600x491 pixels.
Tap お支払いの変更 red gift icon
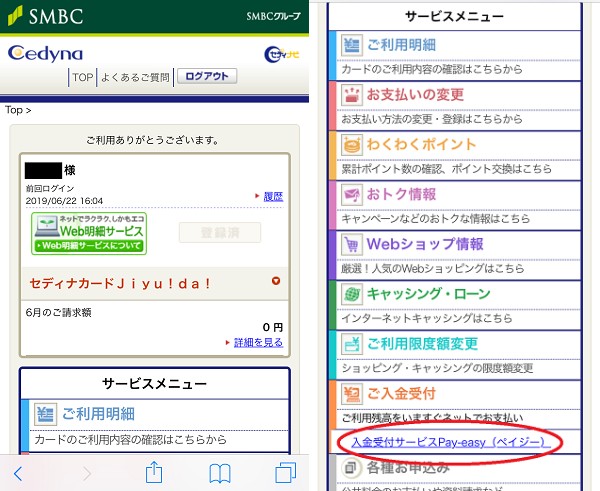(352, 95)
